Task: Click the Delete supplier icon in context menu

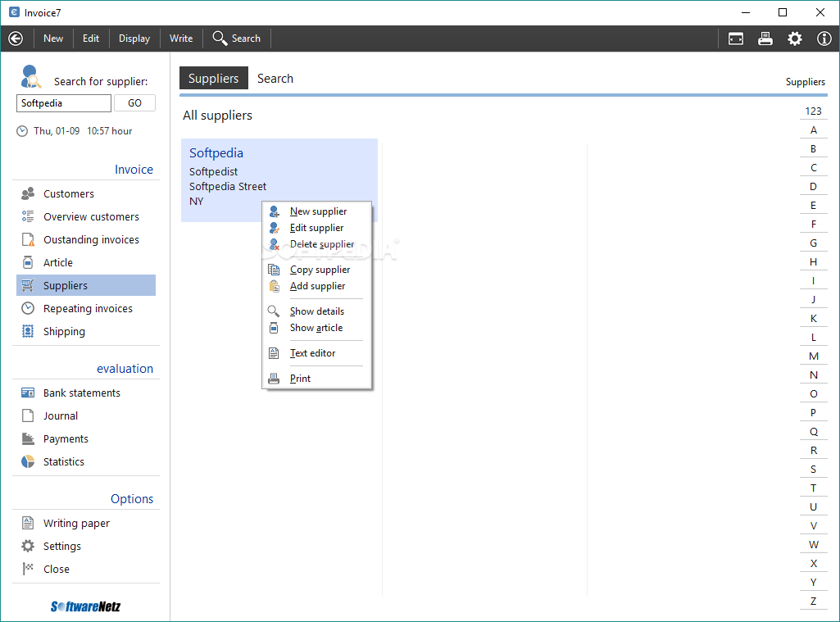Action: coord(275,244)
